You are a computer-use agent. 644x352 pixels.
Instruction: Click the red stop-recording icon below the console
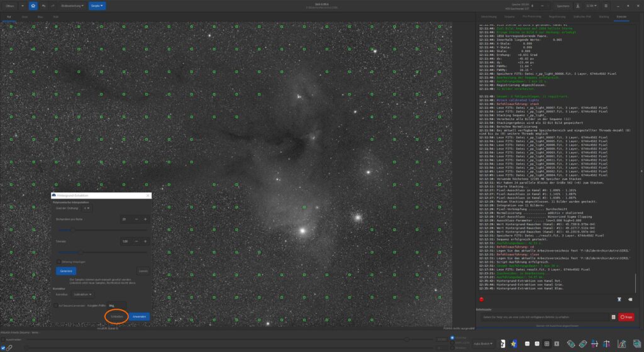[481, 299]
